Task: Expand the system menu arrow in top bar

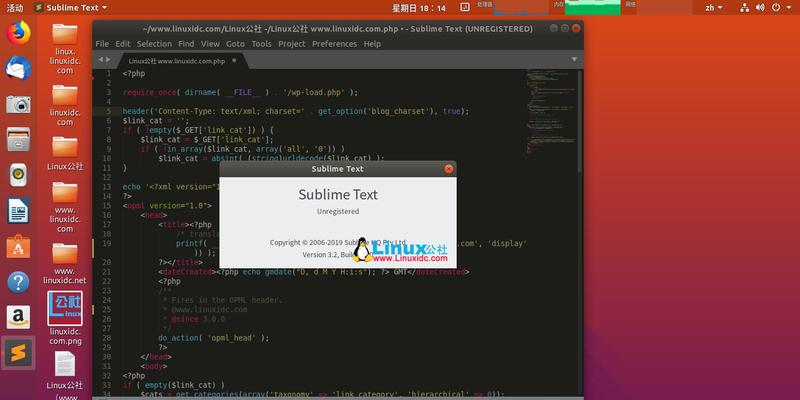Action: [x=789, y=8]
